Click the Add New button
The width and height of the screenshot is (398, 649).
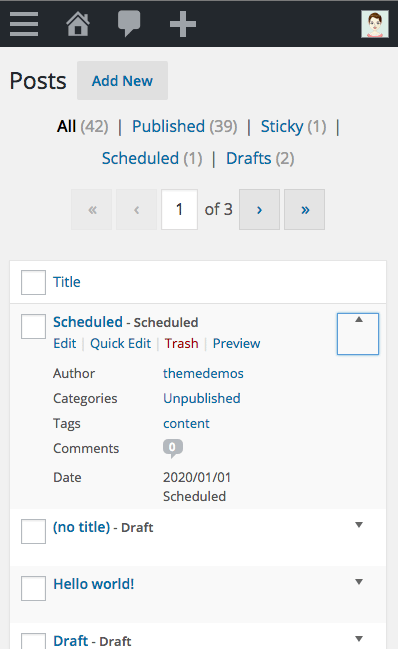pyautogui.click(x=122, y=81)
